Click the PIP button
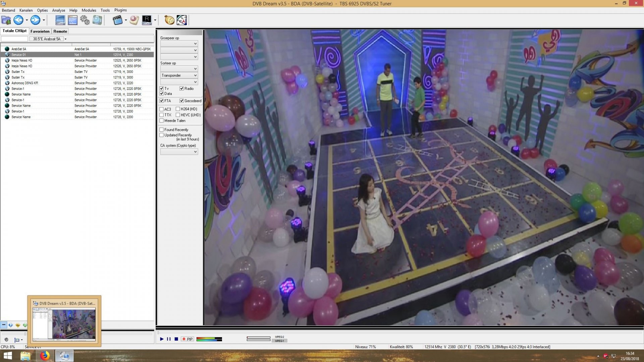This screenshot has width=644, height=362. [x=187, y=339]
